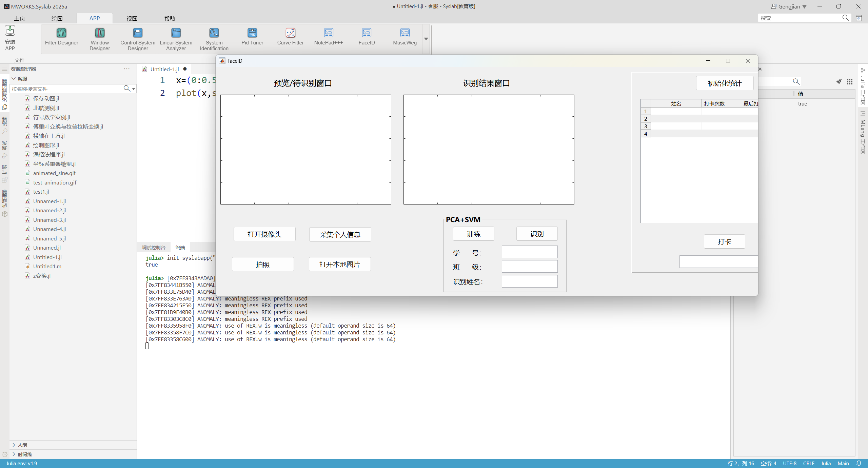The width and height of the screenshot is (868, 468).
Task: Select animated_sine.gif in file tree
Action: click(54, 173)
